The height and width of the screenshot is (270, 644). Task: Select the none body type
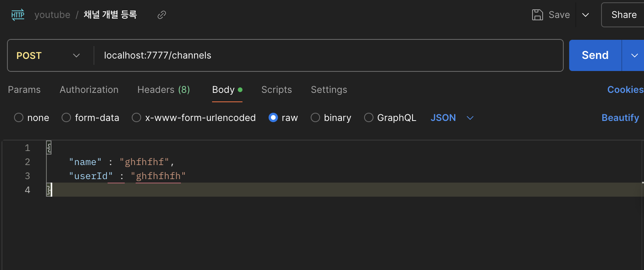click(x=19, y=117)
